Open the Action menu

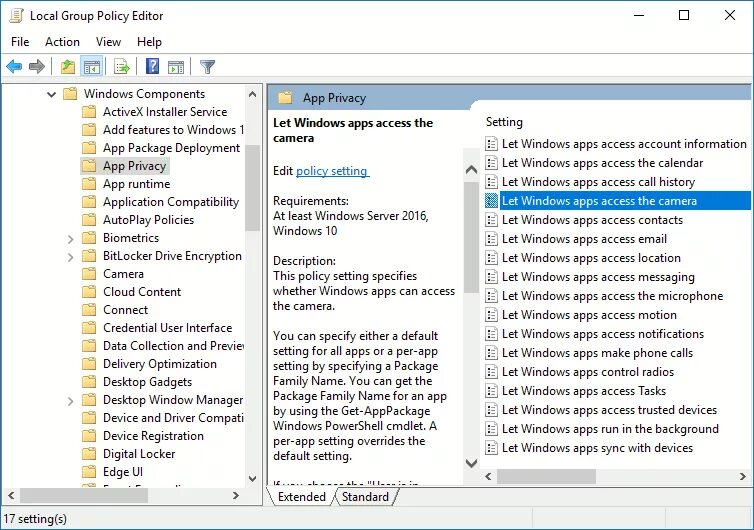[63, 42]
